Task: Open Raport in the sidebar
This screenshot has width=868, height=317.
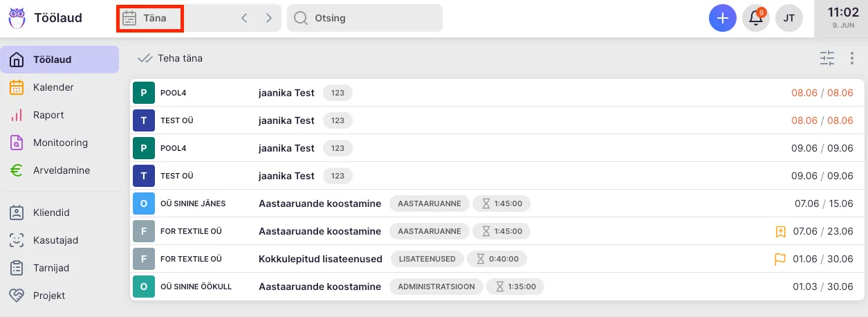Action: [48, 115]
